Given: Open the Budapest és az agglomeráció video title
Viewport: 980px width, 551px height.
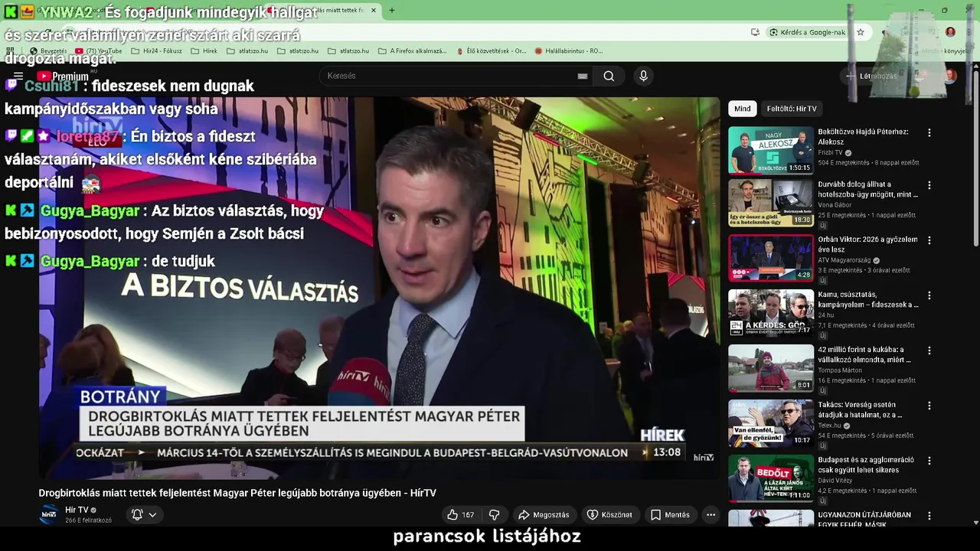Looking at the screenshot, I should (867, 465).
